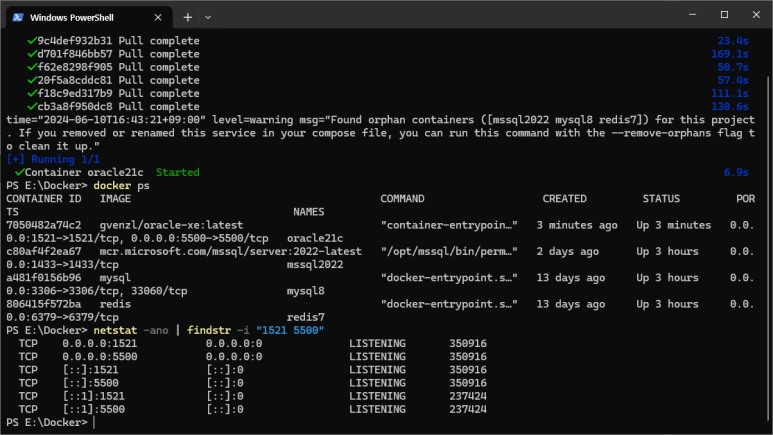The image size is (773, 435).
Task: Select the Windows PowerShell tab
Action: [x=89, y=17]
